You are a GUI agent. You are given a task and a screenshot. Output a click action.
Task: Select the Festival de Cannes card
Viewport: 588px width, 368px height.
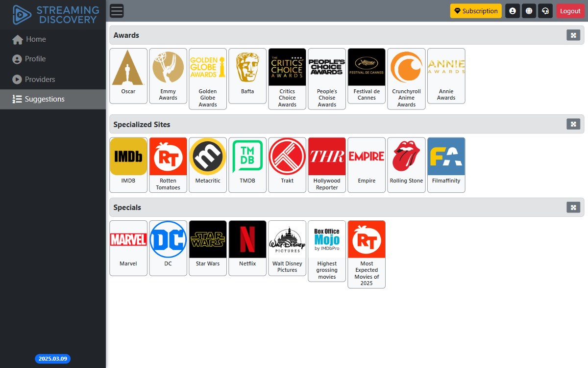367,76
